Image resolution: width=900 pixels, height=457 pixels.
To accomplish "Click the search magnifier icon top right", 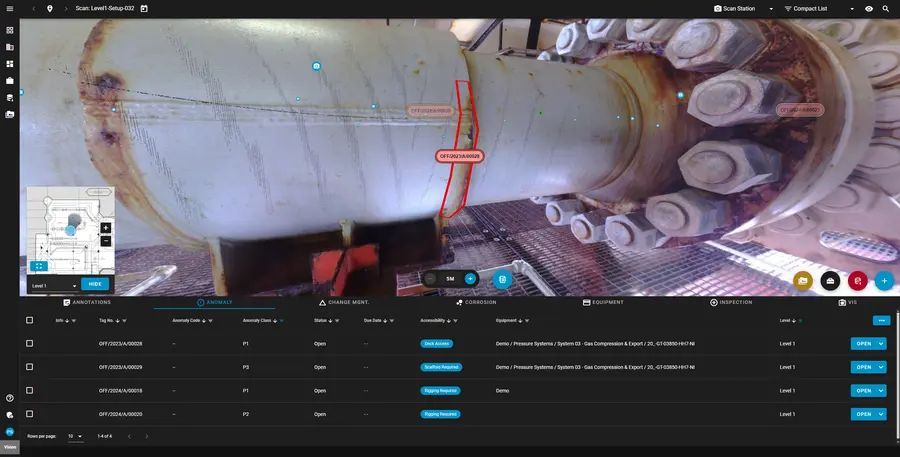I will 886,9.
